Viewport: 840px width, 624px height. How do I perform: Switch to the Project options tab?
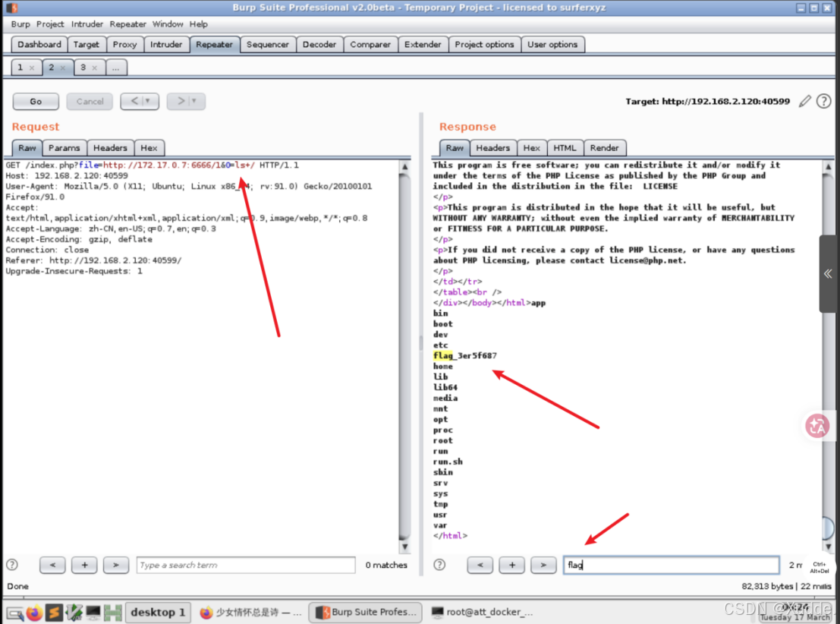point(484,45)
